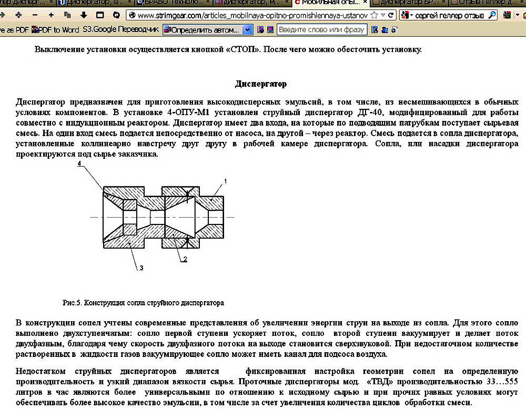The width and height of the screenshot is (526, 420).
Task: Open 'S3.Google Переводчик' toolbar item
Action: pos(121,29)
